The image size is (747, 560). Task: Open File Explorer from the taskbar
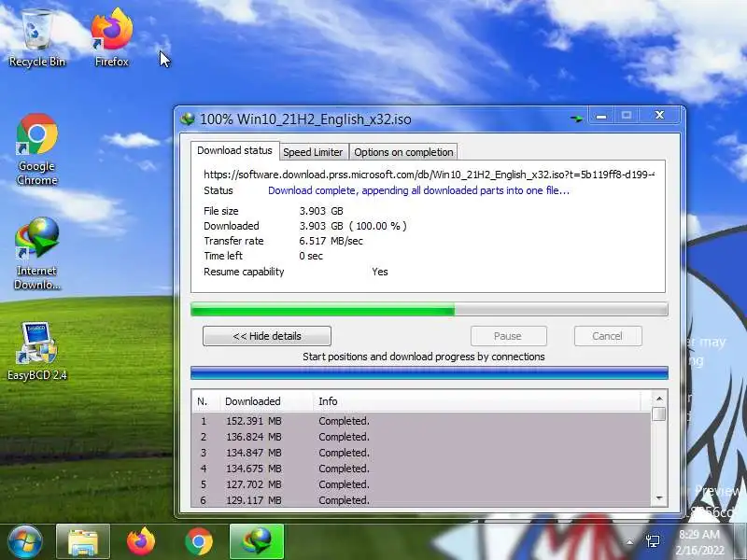click(83, 541)
